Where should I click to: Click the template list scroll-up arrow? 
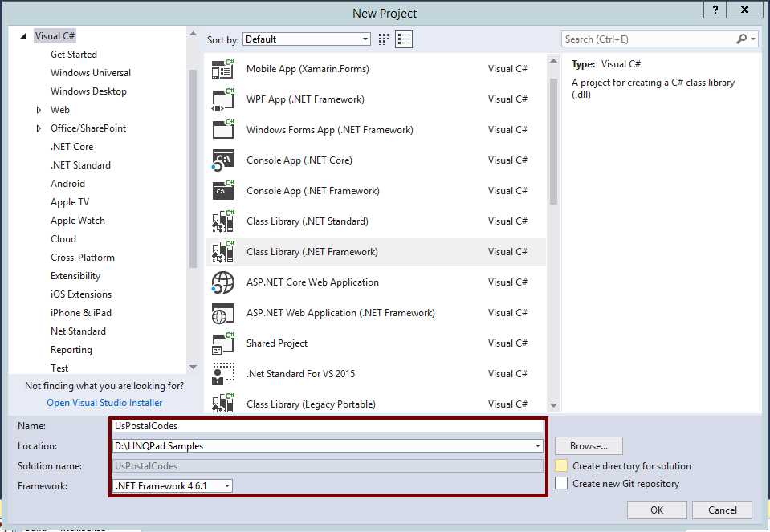[553, 61]
